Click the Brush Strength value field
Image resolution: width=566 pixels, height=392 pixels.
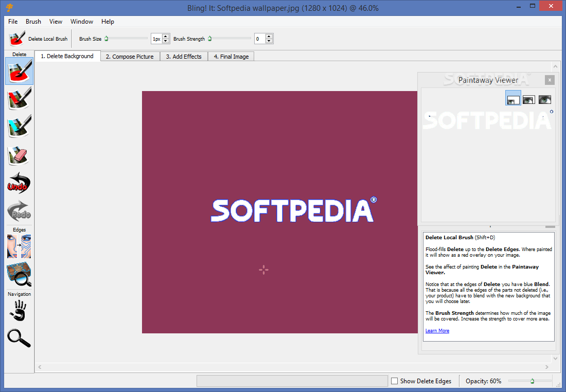click(x=260, y=39)
